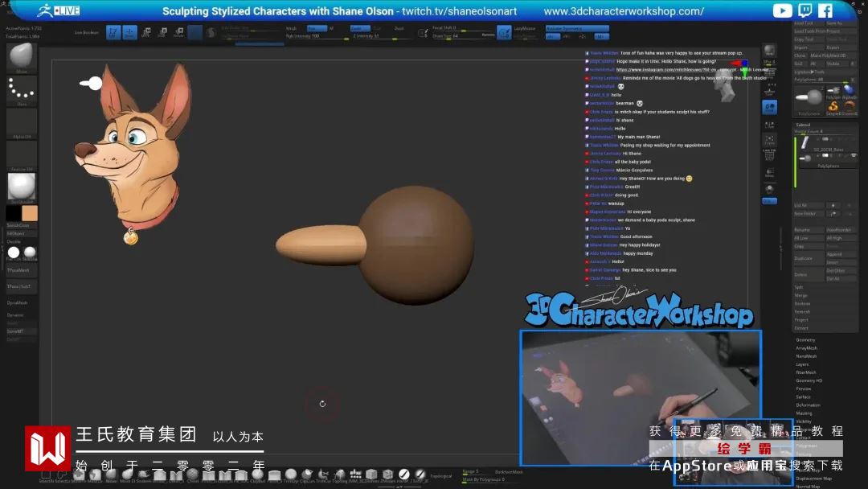The width and height of the screenshot is (868, 489).
Task: Expand the Geometry sub-palette
Action: (x=805, y=340)
